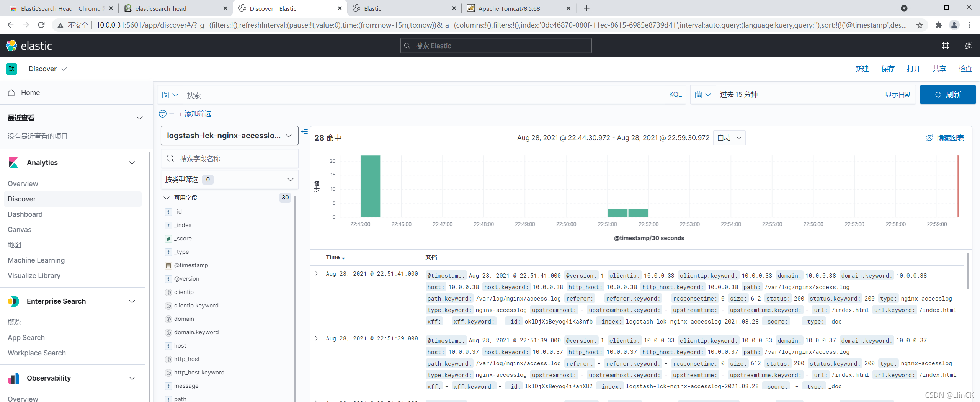Hide the chart with 隐藏图表 toggle
The width and height of the screenshot is (980, 402).
pyautogui.click(x=945, y=138)
